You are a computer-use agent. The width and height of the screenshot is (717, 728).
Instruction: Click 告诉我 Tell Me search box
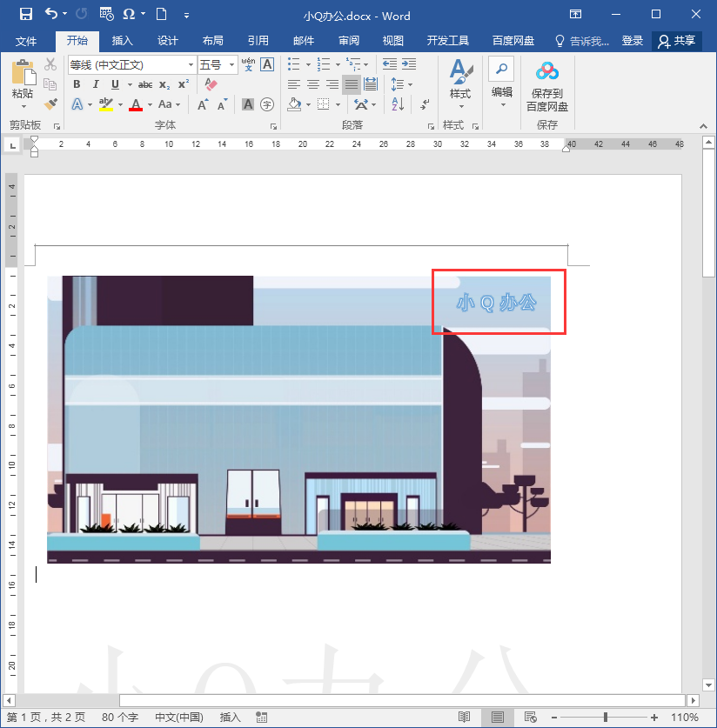(582, 41)
